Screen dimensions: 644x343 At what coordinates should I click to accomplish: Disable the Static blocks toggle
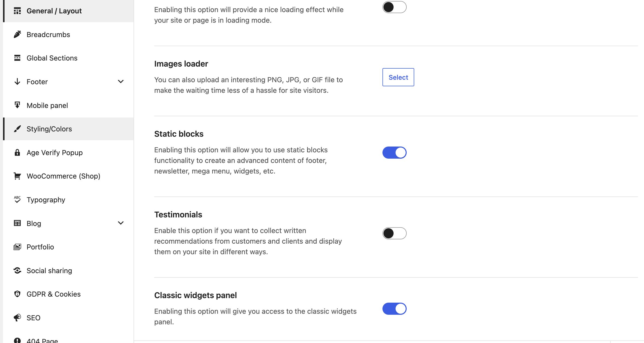tap(394, 153)
